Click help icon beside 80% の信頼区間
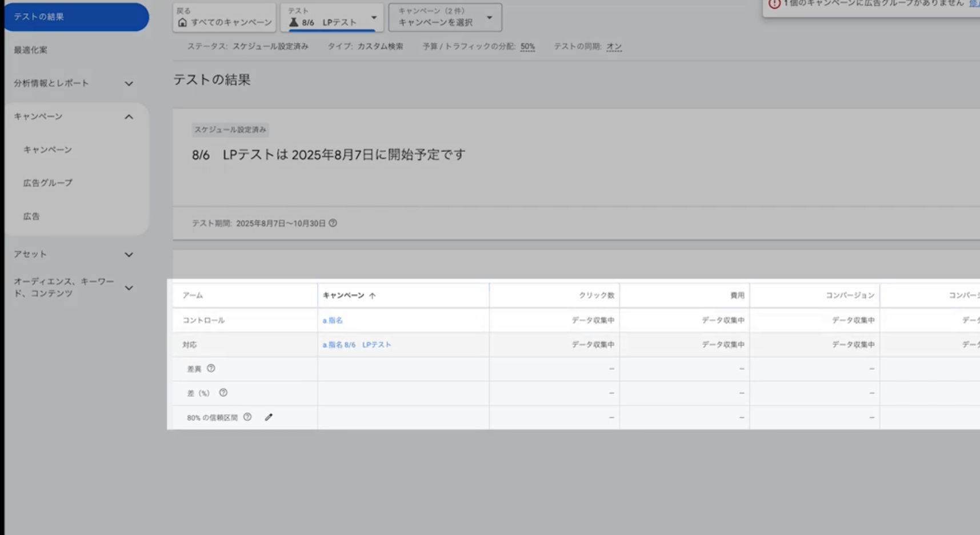This screenshot has width=980, height=535. 247,417
